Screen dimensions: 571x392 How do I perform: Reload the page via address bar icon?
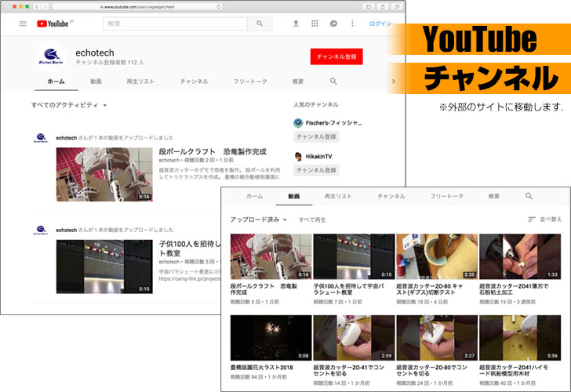click(x=218, y=6)
